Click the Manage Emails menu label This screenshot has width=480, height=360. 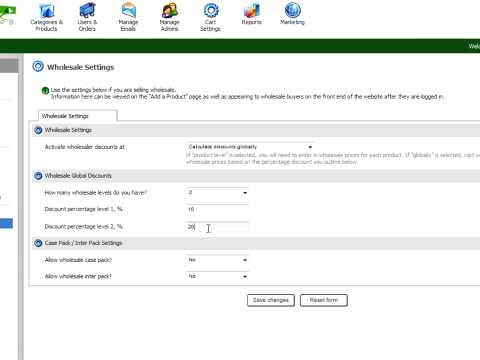[x=128, y=25]
